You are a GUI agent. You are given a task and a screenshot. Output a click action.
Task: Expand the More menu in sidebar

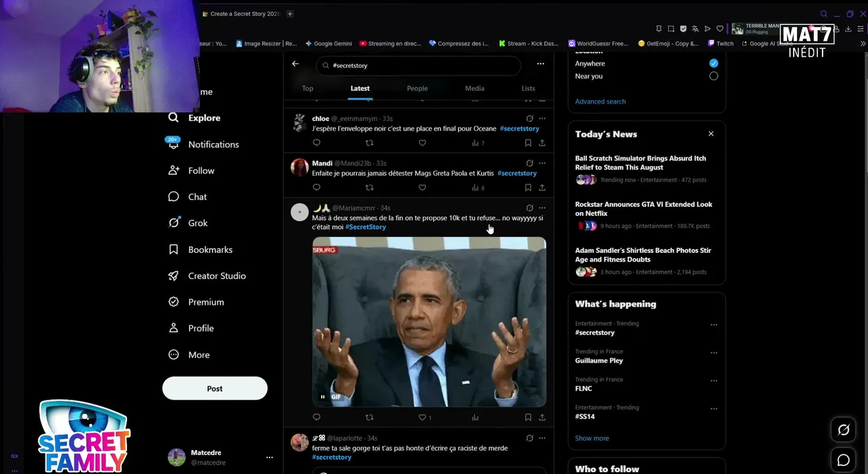click(190, 355)
